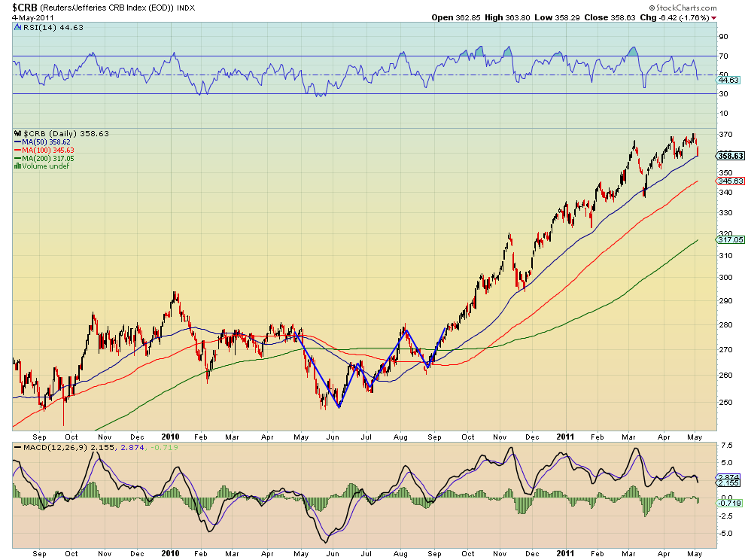Viewport: 745px width, 560px height.
Task: Click the 370 price axis label
Action: click(x=725, y=135)
